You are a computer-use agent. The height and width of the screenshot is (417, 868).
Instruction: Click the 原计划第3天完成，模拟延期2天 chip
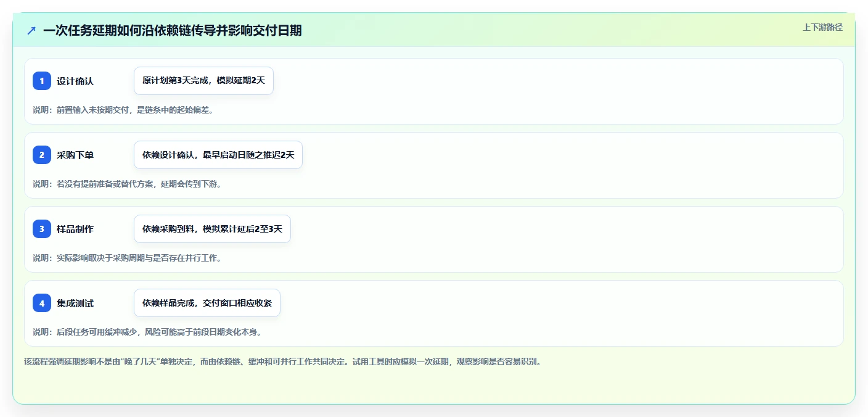[x=203, y=81]
